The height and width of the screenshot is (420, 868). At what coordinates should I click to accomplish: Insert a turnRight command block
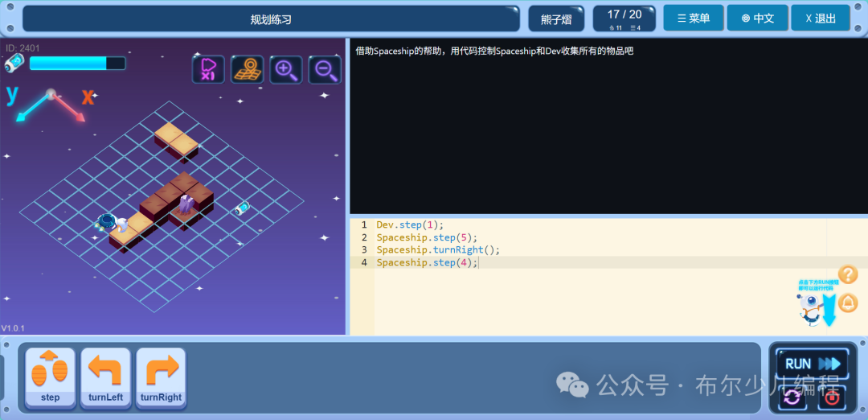(161, 378)
